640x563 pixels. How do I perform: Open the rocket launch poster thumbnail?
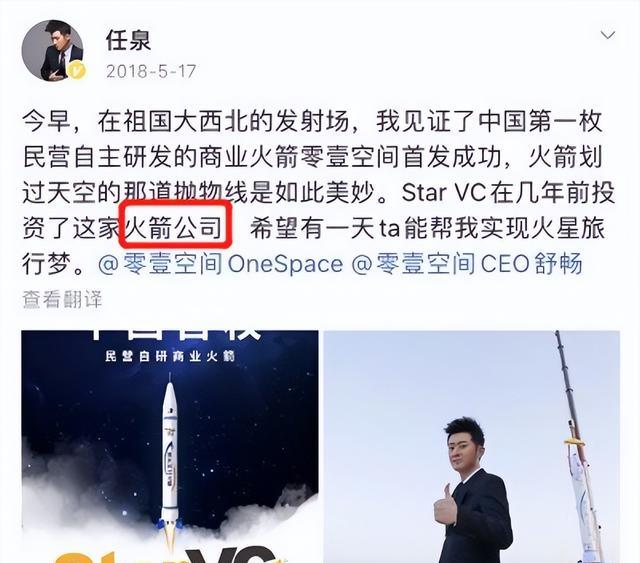(170, 447)
